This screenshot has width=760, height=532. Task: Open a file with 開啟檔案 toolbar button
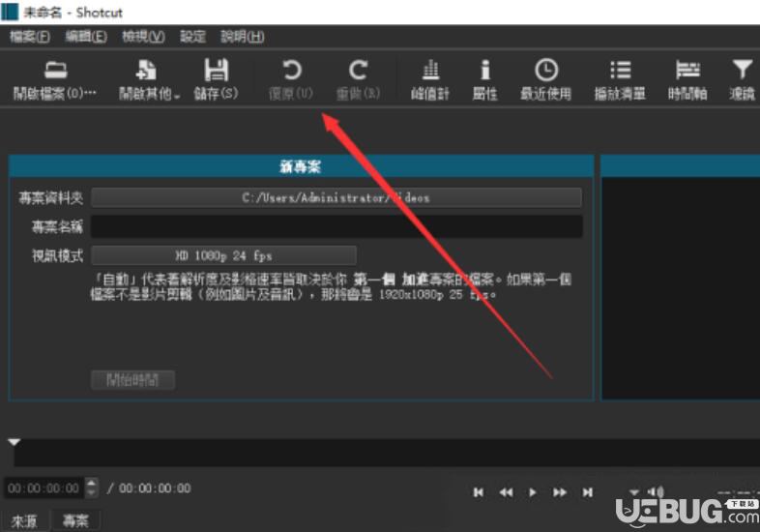[x=55, y=79]
